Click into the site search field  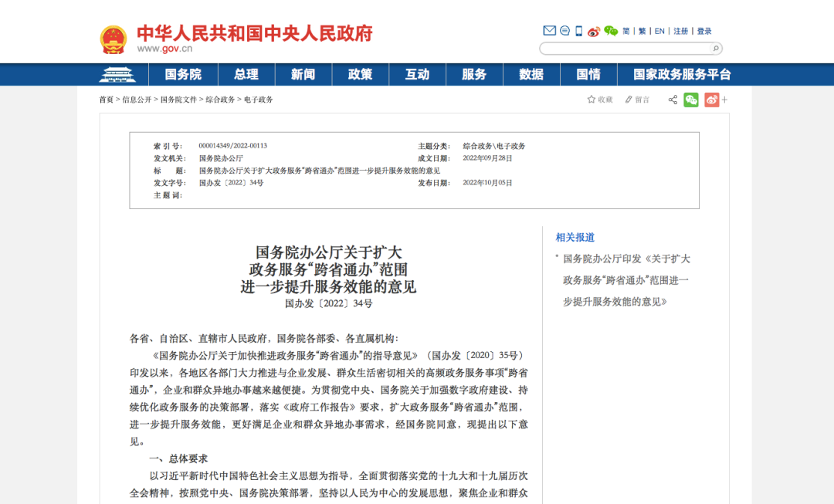pos(624,49)
